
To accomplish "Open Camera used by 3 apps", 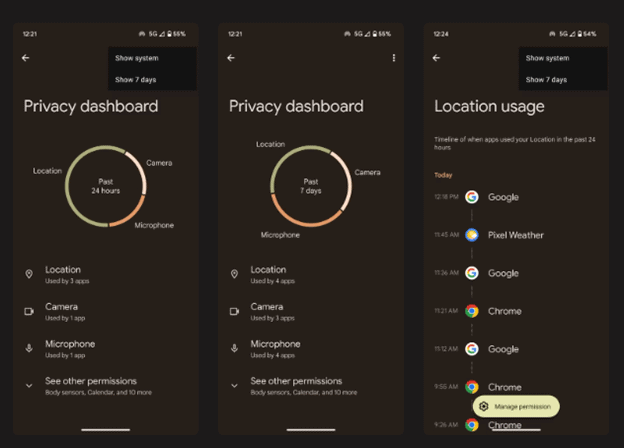I will (x=311, y=312).
